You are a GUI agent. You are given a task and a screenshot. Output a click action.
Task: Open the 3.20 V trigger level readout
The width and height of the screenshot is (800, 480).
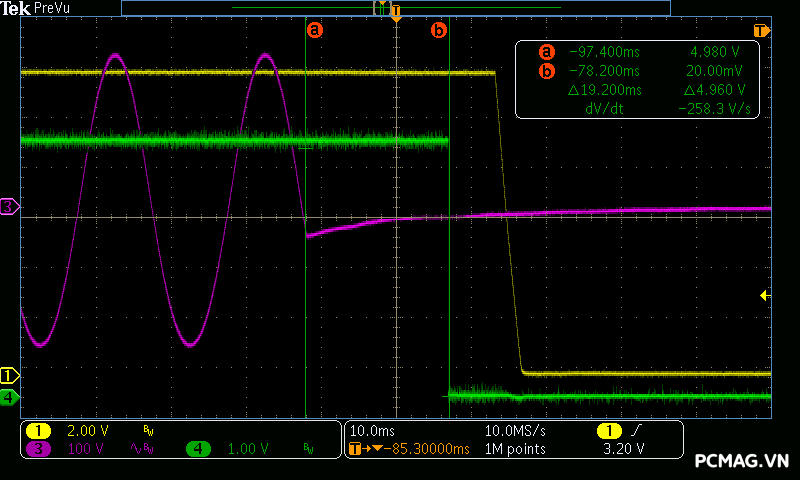click(x=627, y=449)
